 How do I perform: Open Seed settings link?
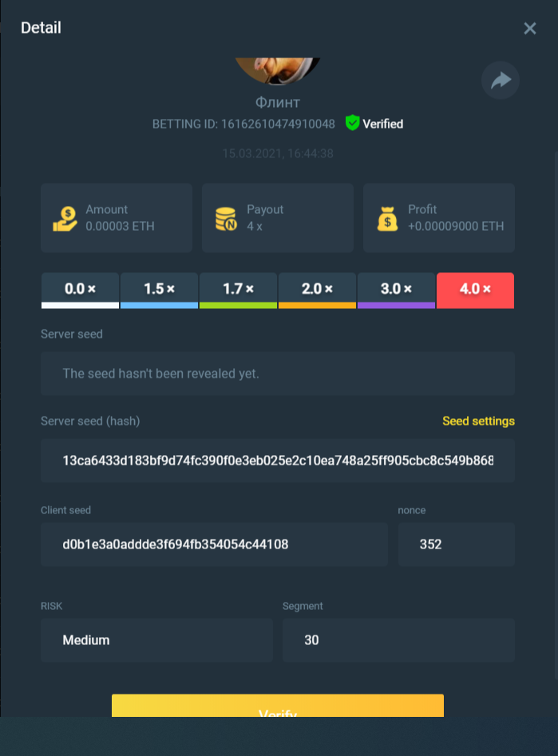(x=478, y=421)
